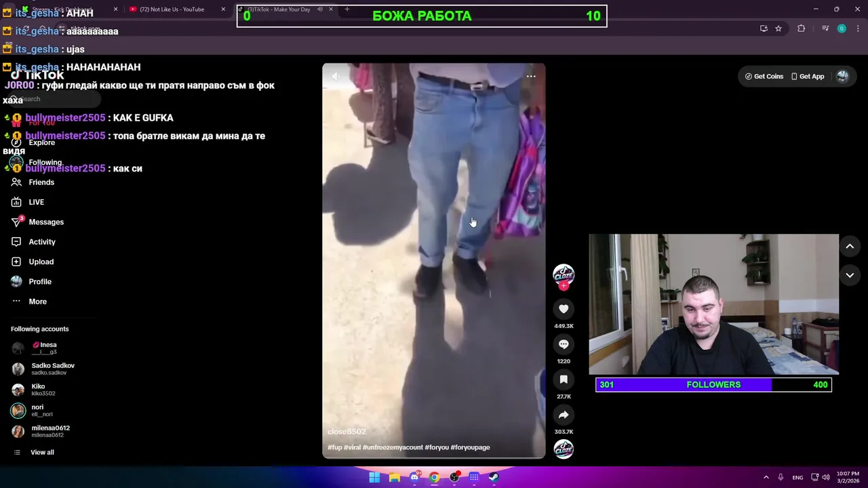868x488 pixels.
Task: Open the #viral hashtag
Action: [352, 447]
